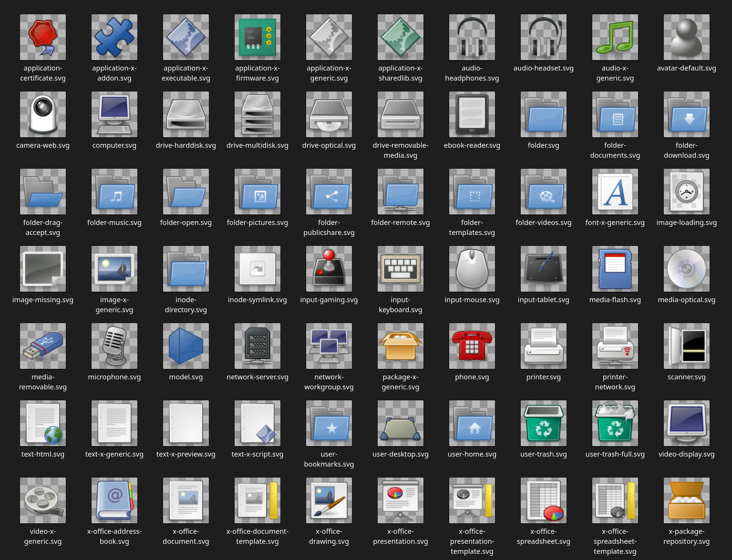Select the 'folder-remote.svg' label
732x560 pixels.
tap(401, 223)
